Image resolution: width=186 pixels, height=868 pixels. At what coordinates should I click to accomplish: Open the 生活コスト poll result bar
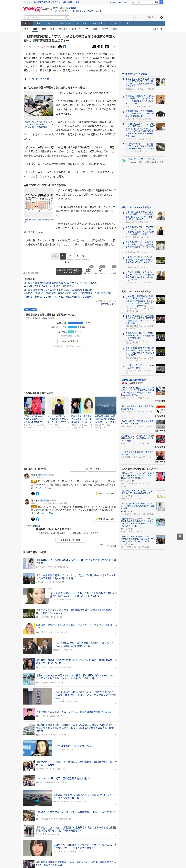(75, 322)
